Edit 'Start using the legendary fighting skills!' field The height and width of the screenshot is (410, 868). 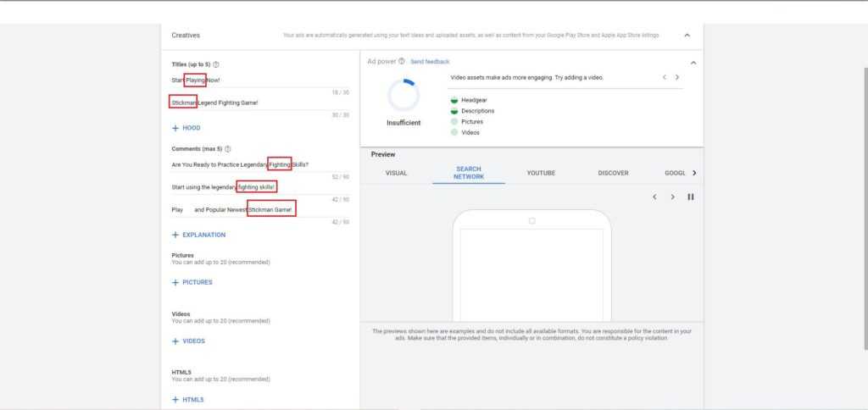(x=260, y=187)
